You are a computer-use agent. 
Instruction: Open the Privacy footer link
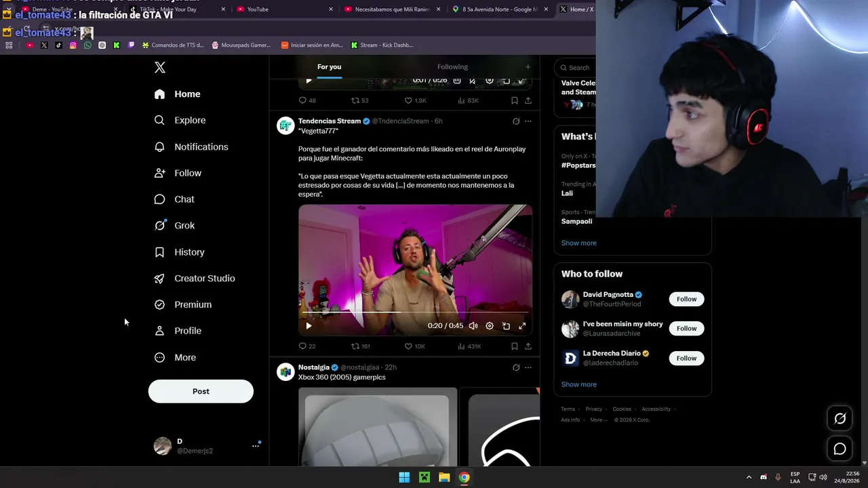(x=594, y=409)
